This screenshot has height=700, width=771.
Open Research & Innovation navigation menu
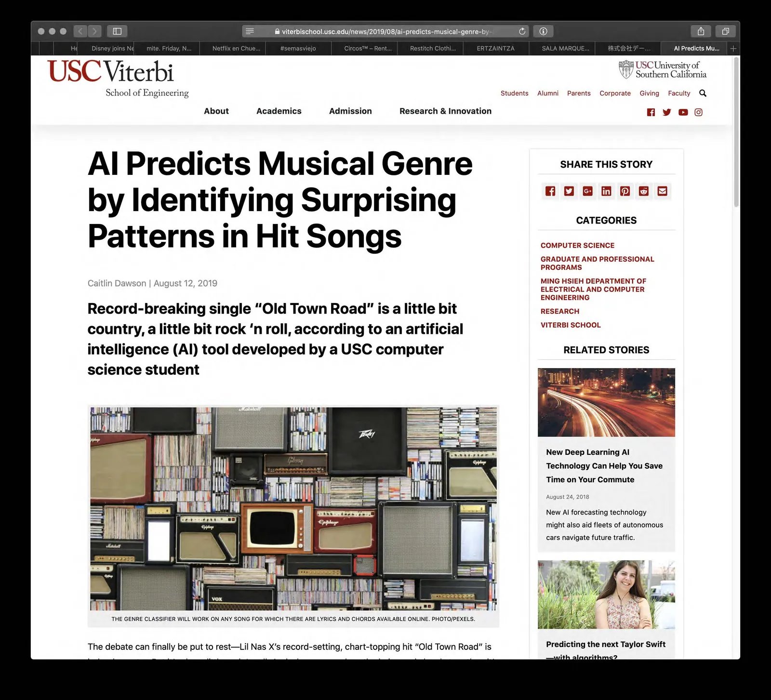(446, 111)
